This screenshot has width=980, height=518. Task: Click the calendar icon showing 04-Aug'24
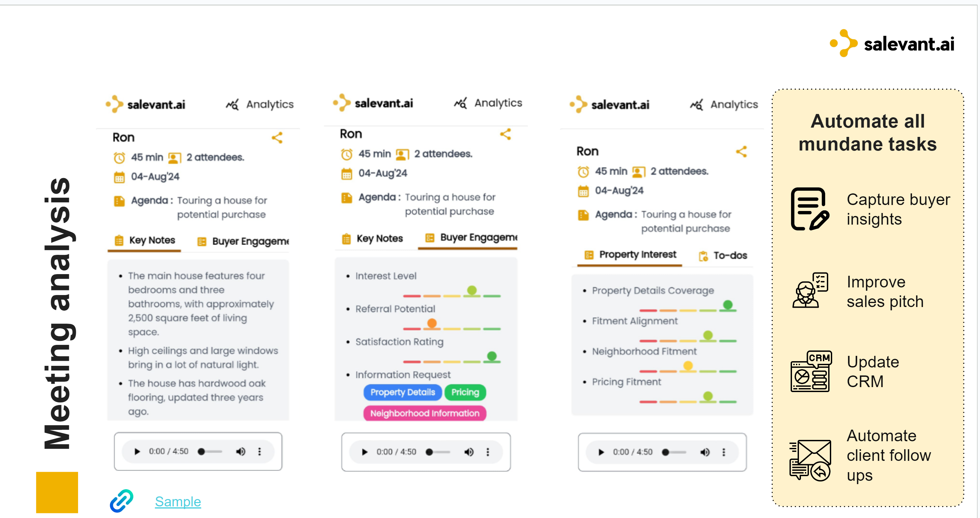119,177
